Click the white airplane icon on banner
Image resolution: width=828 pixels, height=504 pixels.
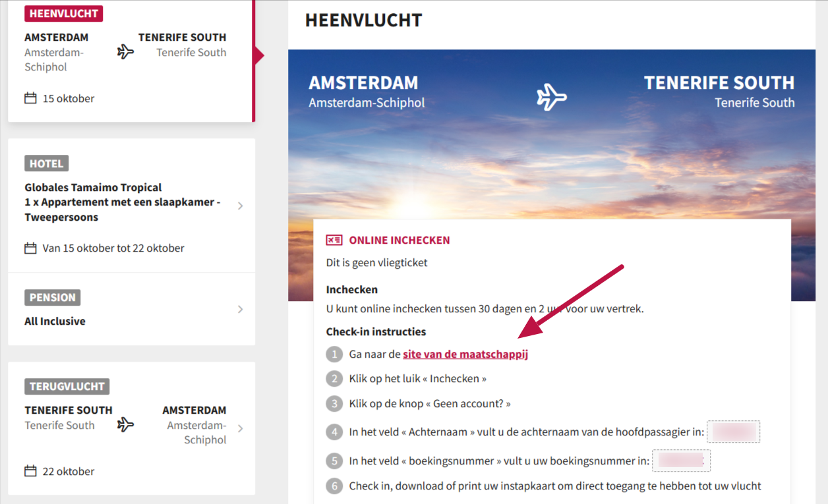click(552, 97)
